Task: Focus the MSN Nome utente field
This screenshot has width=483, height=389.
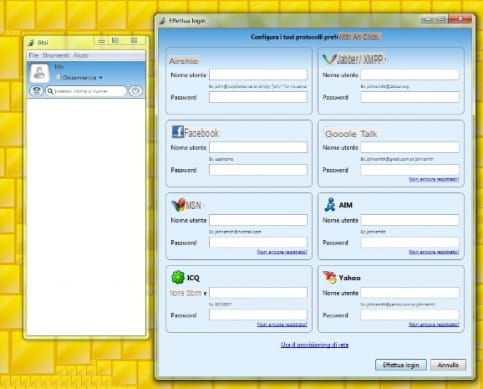Action: (x=258, y=220)
